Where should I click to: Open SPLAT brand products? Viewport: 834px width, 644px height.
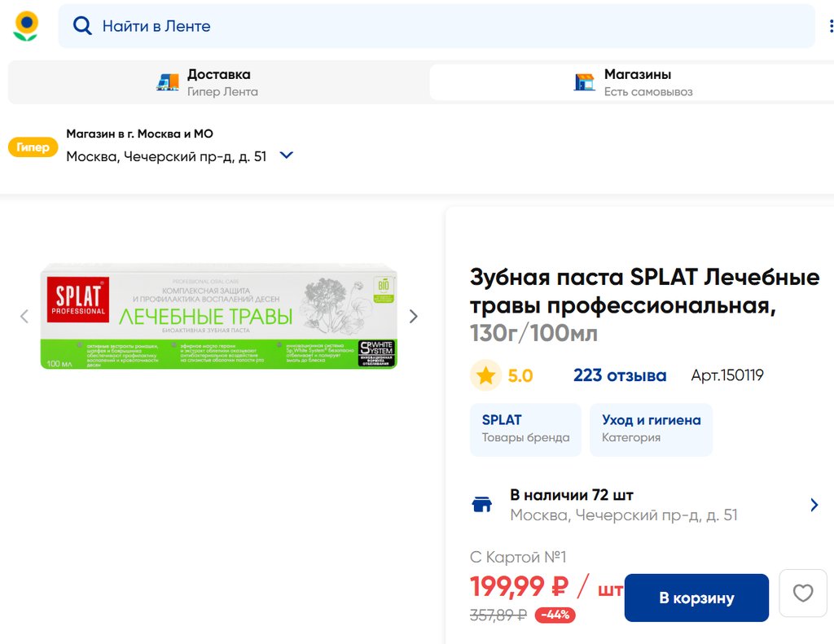525,429
